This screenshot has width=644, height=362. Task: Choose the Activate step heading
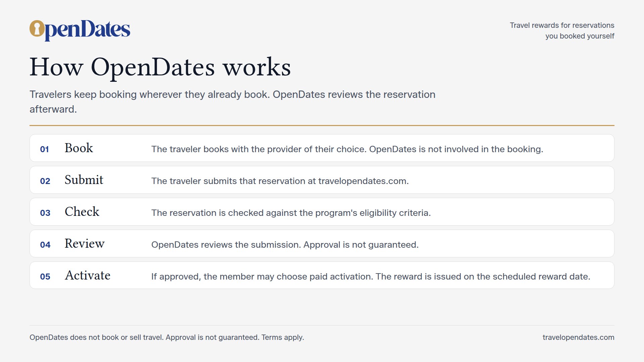click(x=88, y=276)
